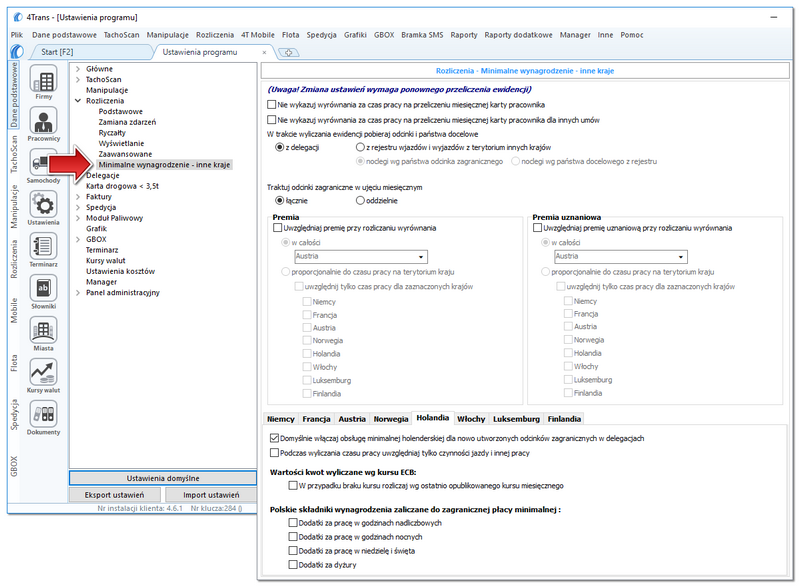Image resolution: width=800 pixels, height=587 pixels.
Task: Check 'Dodatki za pracę w godzinach nocnych'
Action: 293,537
